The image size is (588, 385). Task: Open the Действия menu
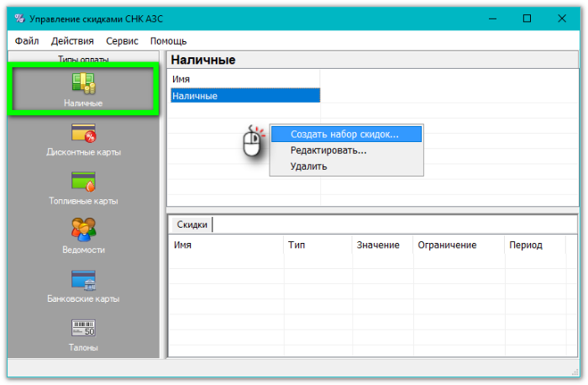pyautogui.click(x=72, y=41)
